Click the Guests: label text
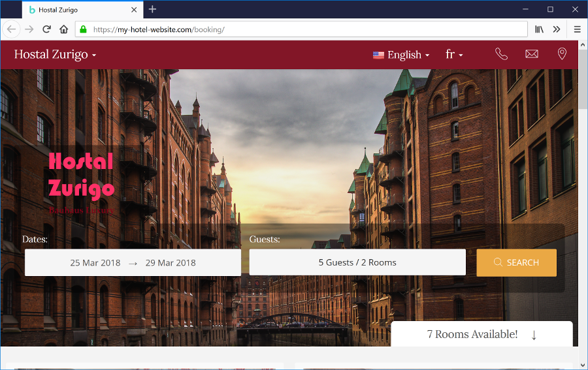The image size is (588, 370). [x=265, y=239]
